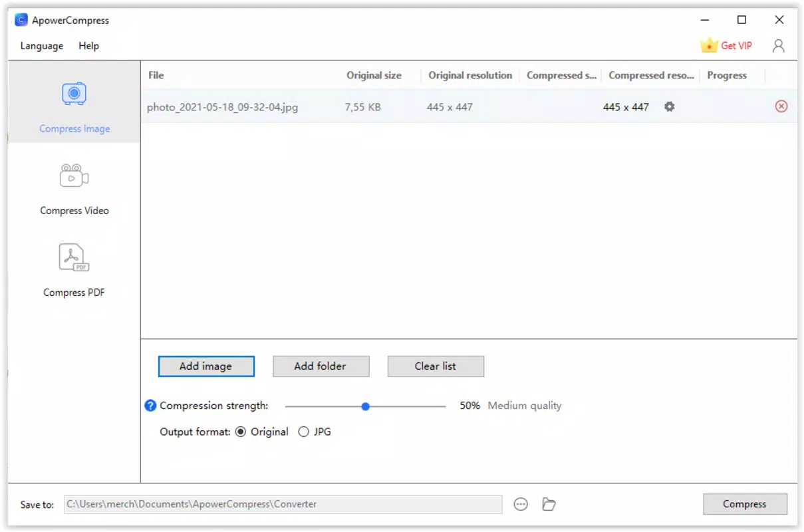Maximize the ApowerCompress window
The height and width of the screenshot is (532, 804).
742,20
